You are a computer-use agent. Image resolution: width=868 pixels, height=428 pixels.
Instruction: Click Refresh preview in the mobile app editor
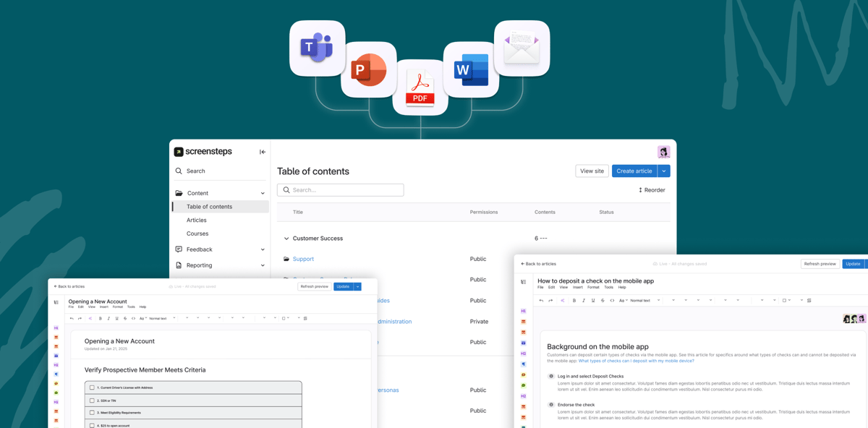point(820,264)
